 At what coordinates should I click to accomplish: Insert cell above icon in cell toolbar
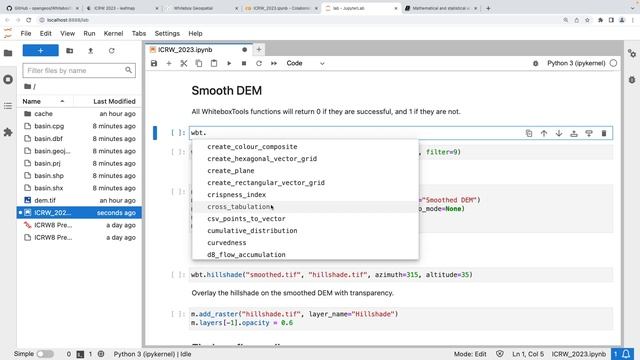pos(574,133)
